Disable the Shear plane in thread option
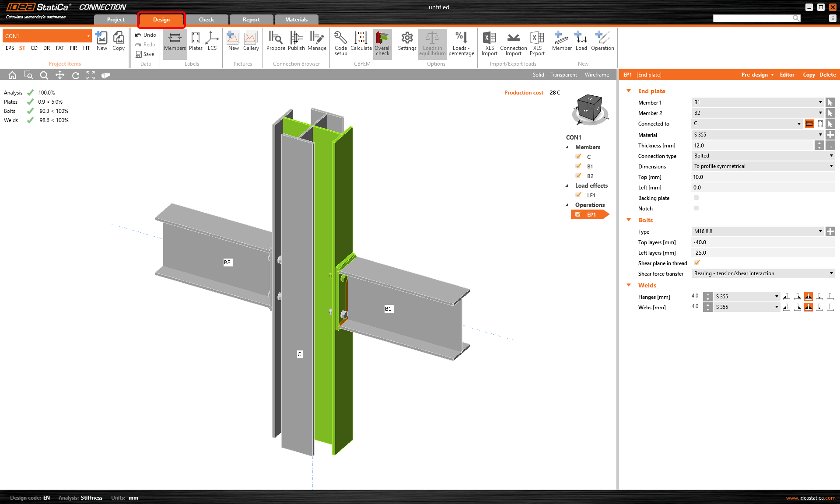Screen dimensions: 840x504 point(696,262)
